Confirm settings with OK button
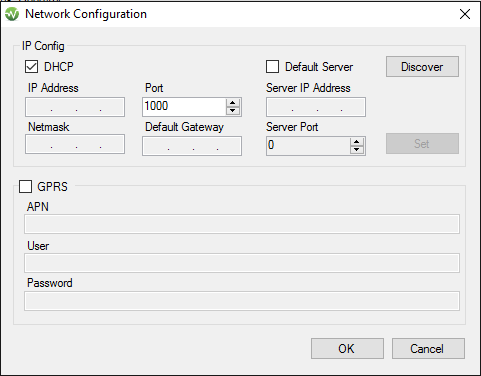Image resolution: width=481 pixels, height=376 pixels. pos(347,349)
